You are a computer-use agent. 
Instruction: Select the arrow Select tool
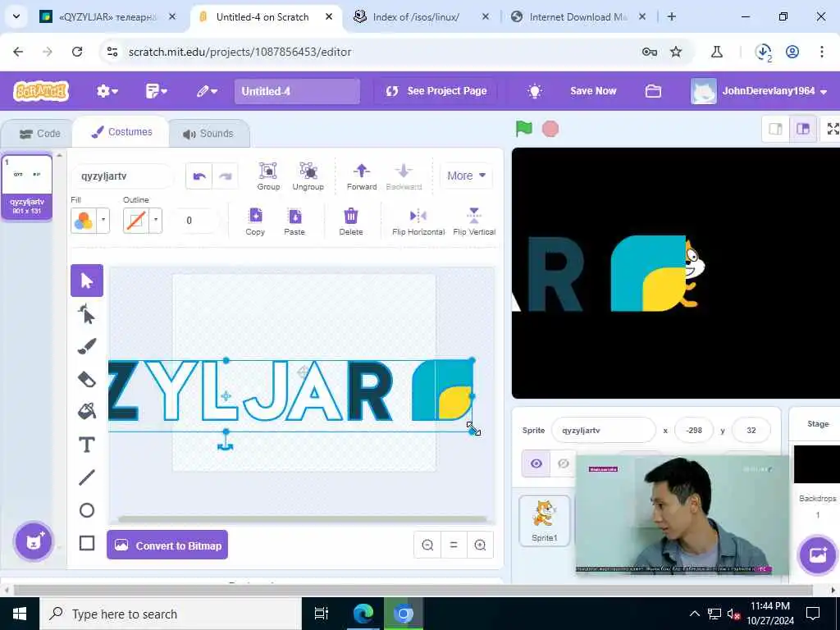[87, 281]
